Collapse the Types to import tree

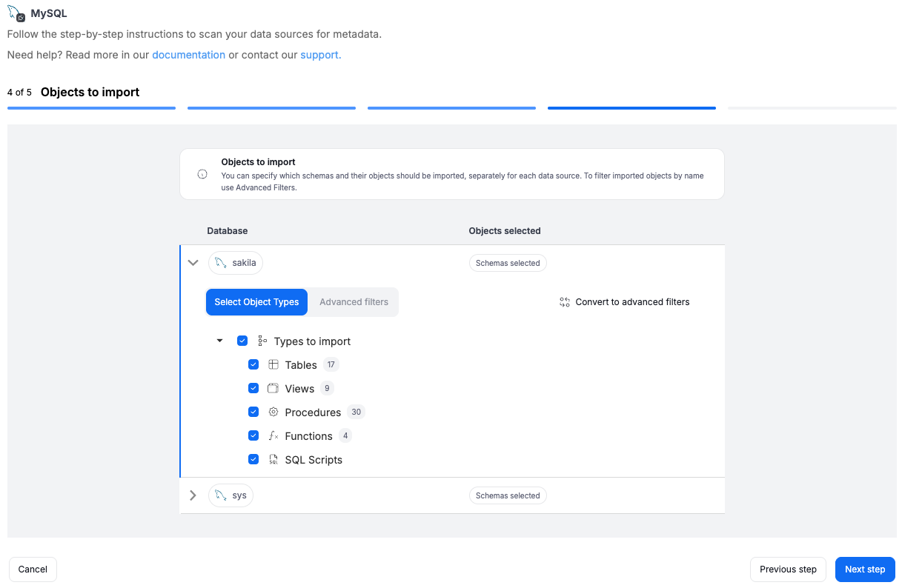[219, 341]
